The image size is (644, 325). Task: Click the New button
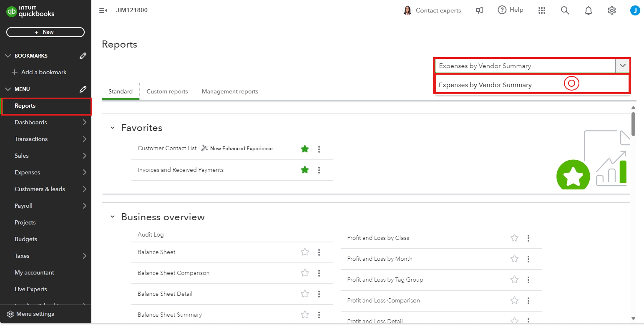pos(45,32)
